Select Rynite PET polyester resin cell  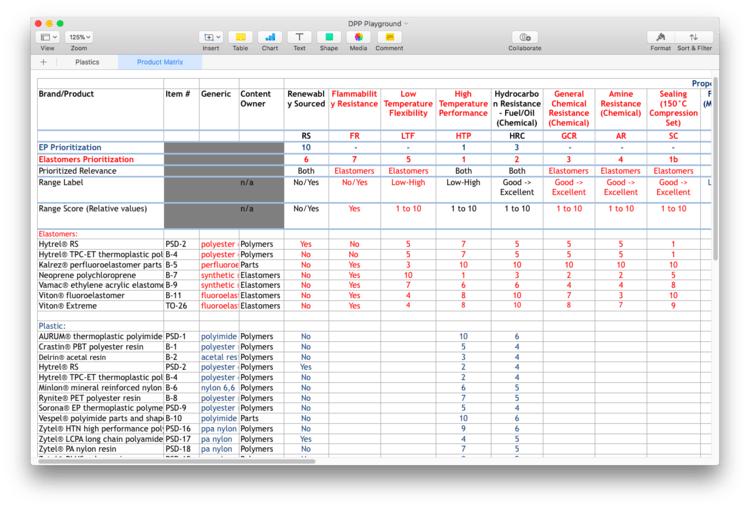pyautogui.click(x=100, y=398)
